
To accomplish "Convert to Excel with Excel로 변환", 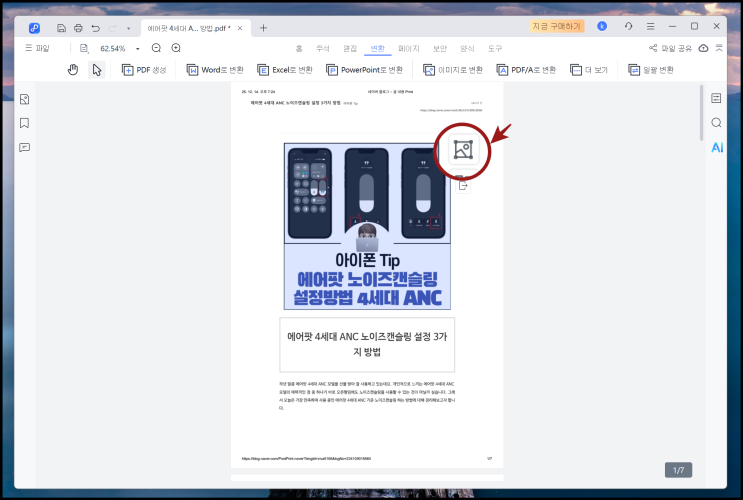I will point(285,70).
